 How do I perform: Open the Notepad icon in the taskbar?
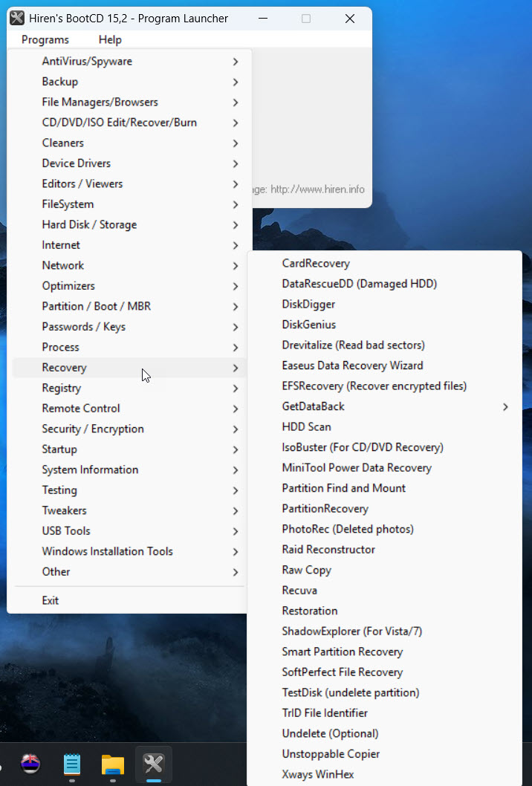[x=72, y=764]
